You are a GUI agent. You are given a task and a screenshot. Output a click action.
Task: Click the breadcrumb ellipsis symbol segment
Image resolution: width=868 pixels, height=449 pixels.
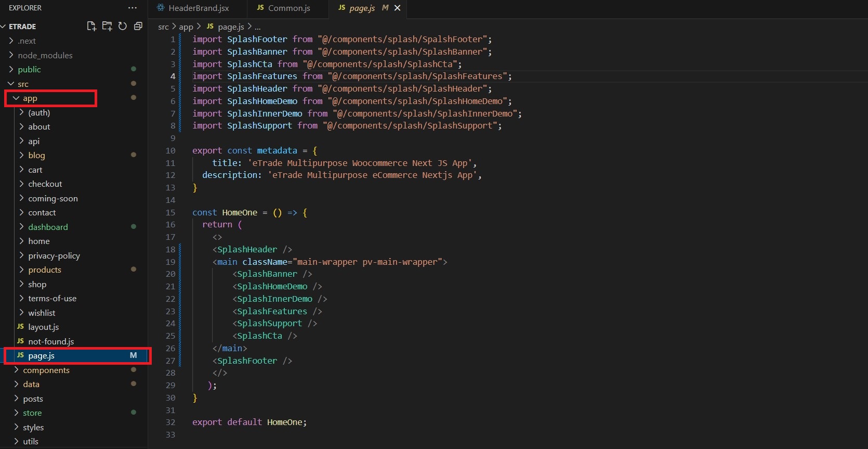pyautogui.click(x=258, y=27)
